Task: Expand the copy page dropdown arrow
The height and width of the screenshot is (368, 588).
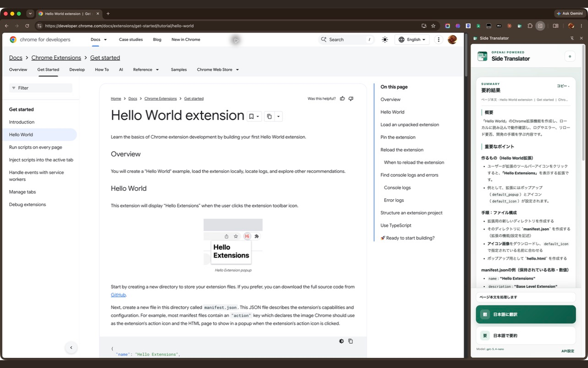Action: (278, 116)
